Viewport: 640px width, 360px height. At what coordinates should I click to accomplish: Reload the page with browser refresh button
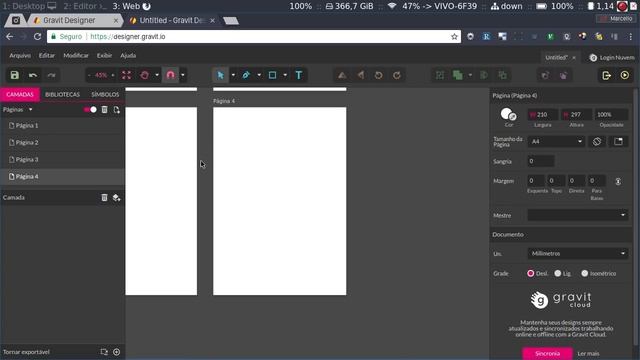tap(37, 36)
